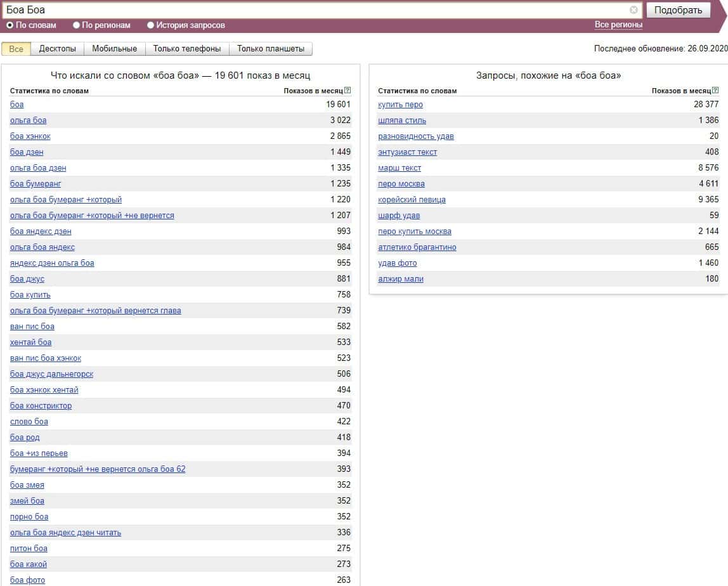The width and height of the screenshot is (728, 586).
Task: Click help icon beside right 'Показов в месяц'
Action: tap(715, 91)
